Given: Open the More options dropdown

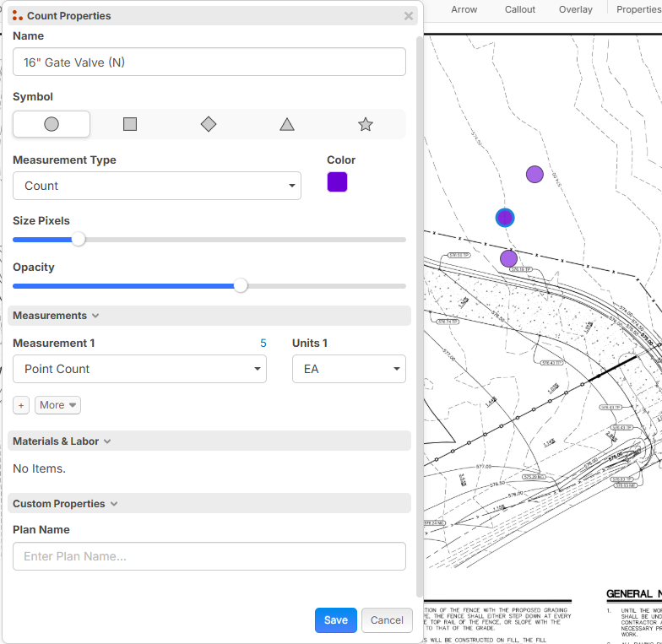Looking at the screenshot, I should tap(57, 405).
